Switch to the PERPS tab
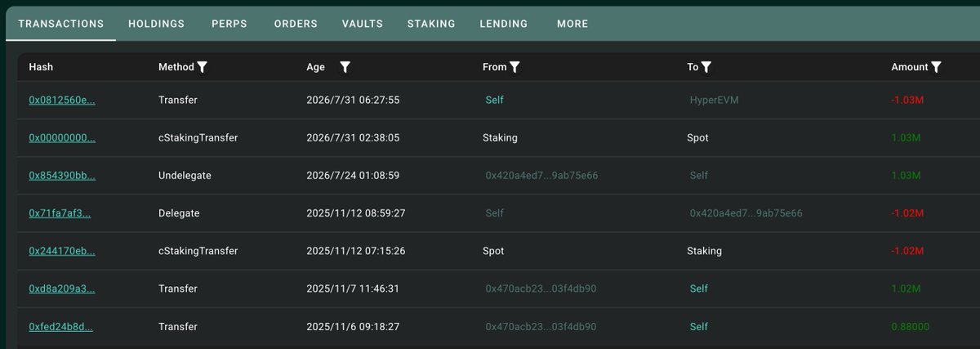The image size is (980, 349). (229, 24)
